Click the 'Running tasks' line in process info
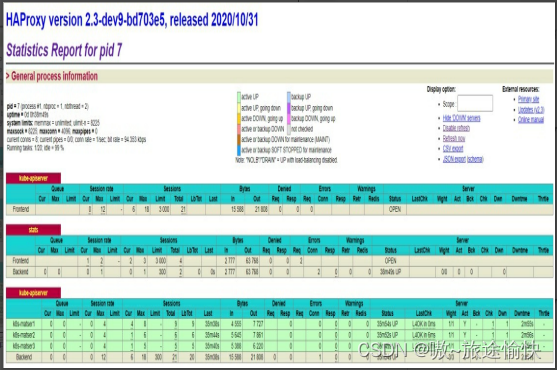 click(35, 148)
